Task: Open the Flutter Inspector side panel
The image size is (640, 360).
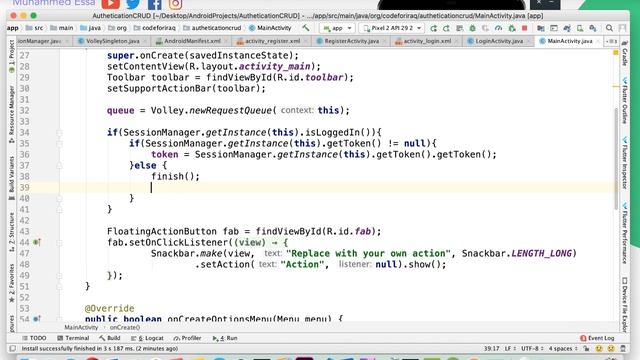Action: pos(624,163)
